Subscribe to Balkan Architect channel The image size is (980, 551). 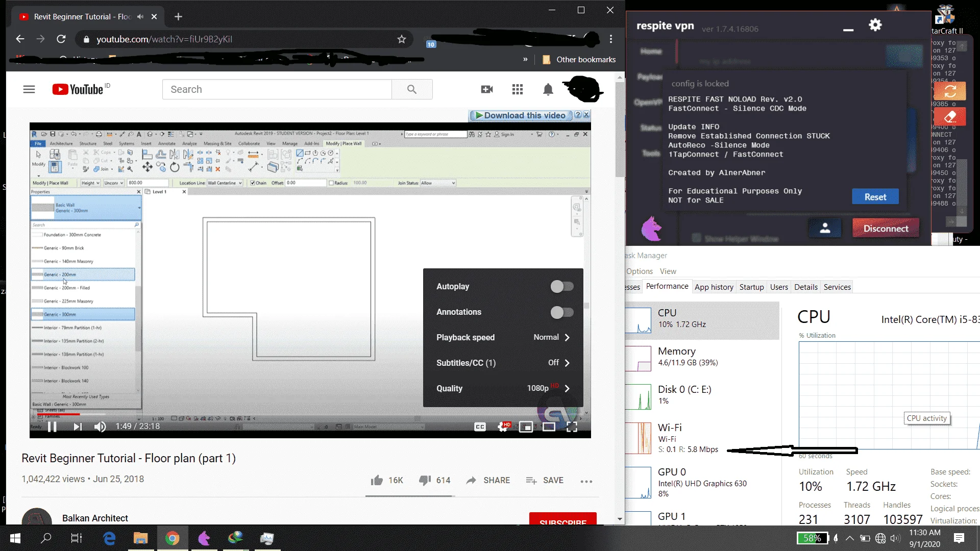point(563,519)
